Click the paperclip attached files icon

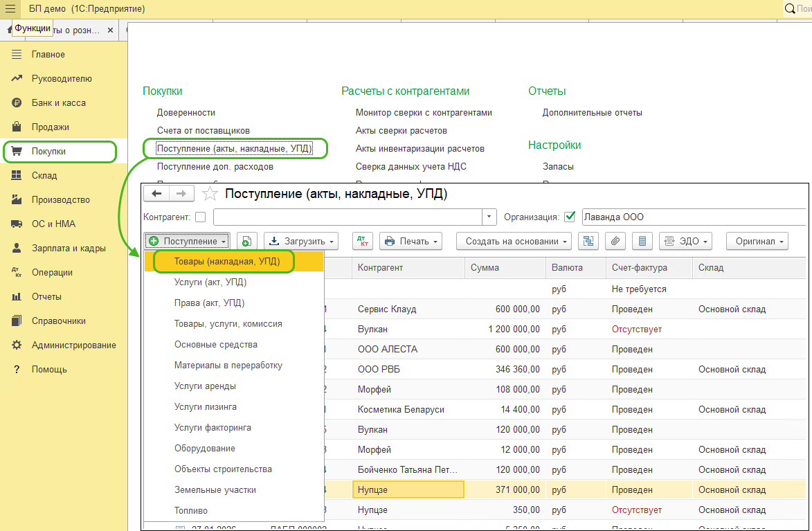pos(615,242)
